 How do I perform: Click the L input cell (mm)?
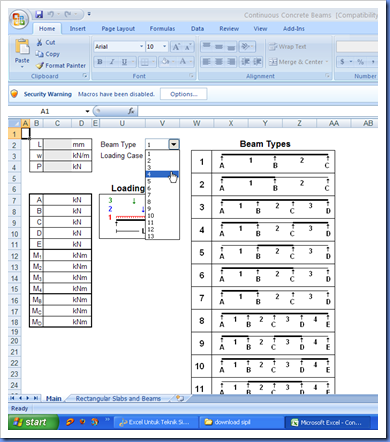pos(58,145)
